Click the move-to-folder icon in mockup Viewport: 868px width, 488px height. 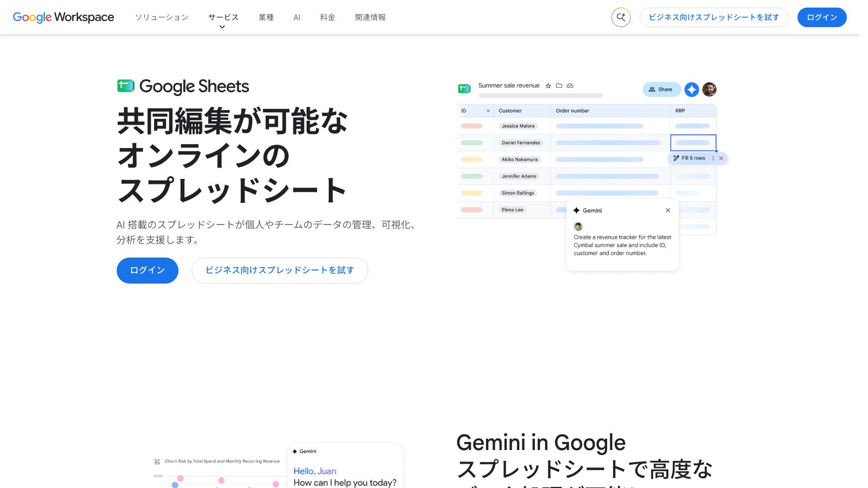[x=559, y=86]
